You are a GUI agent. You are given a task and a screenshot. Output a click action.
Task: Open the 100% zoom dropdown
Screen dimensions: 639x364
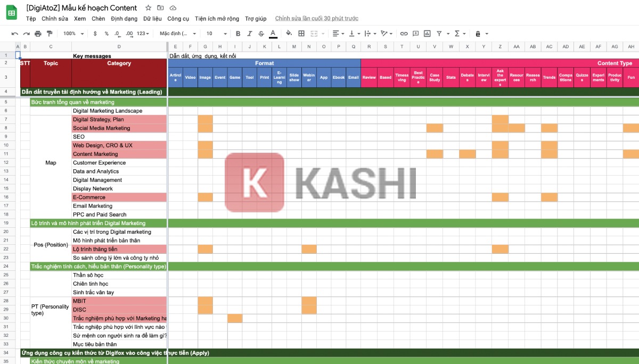(x=73, y=34)
